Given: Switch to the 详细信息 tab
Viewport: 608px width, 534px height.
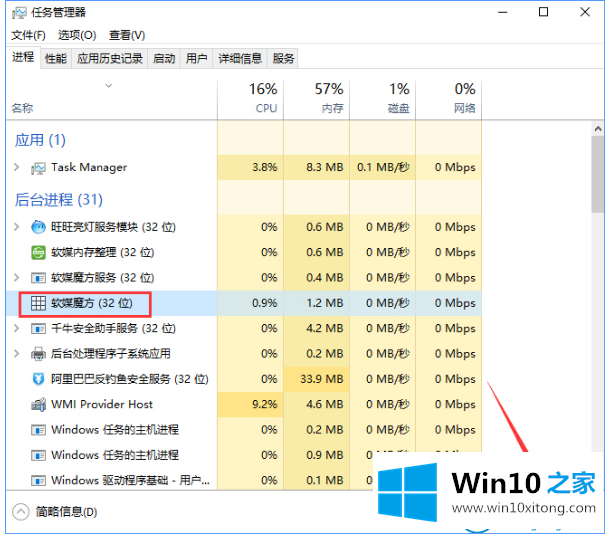Looking at the screenshot, I should (240, 59).
